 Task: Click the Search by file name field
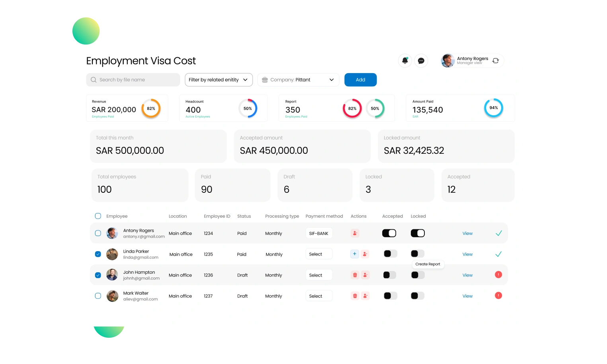[x=133, y=80]
